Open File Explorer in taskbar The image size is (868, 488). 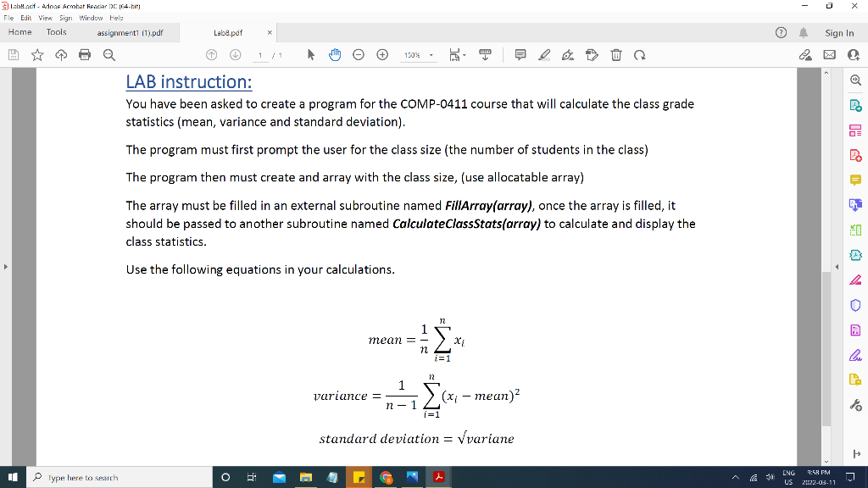pyautogui.click(x=305, y=477)
